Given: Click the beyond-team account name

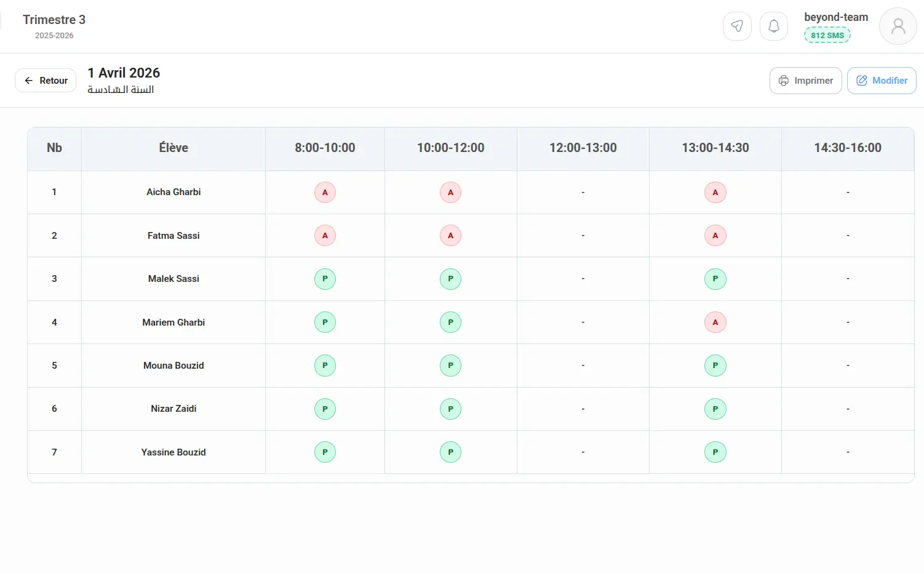Looking at the screenshot, I should click(x=836, y=17).
